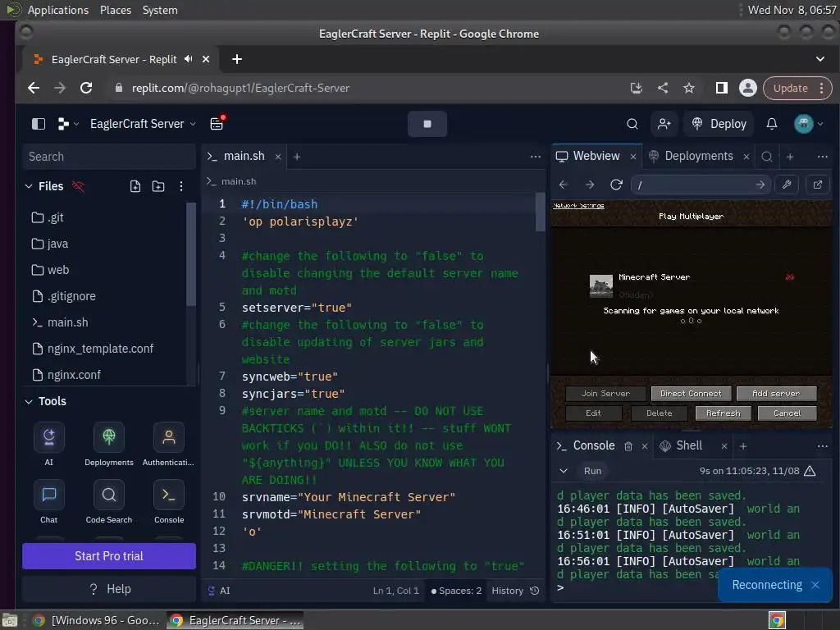This screenshot has width=840, height=630.
Task: Switch to the Console tab
Action: click(x=586, y=445)
